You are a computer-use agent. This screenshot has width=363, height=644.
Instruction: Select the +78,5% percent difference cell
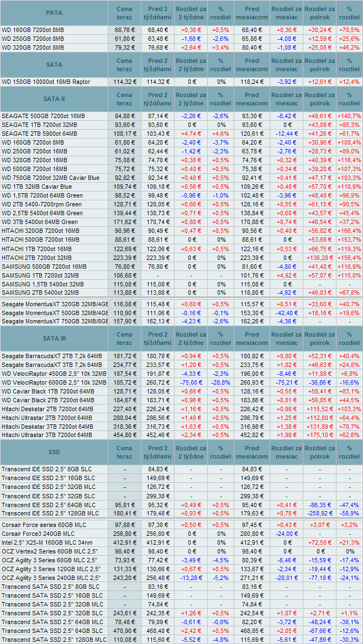coord(349,30)
